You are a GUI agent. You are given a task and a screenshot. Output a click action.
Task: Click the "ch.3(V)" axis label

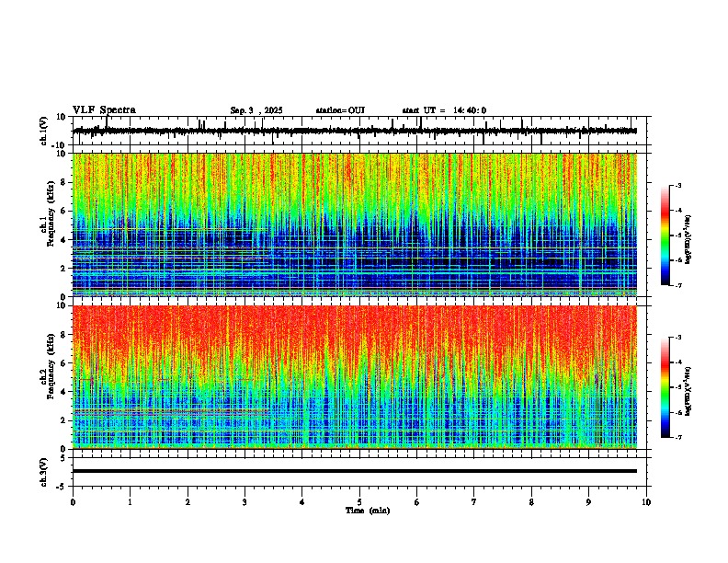(44, 472)
